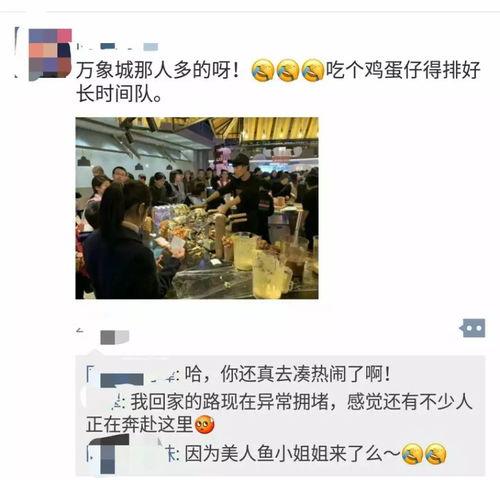Tap the third commenter's blurred name
The height and width of the screenshot is (480, 500).
[x=132, y=454]
